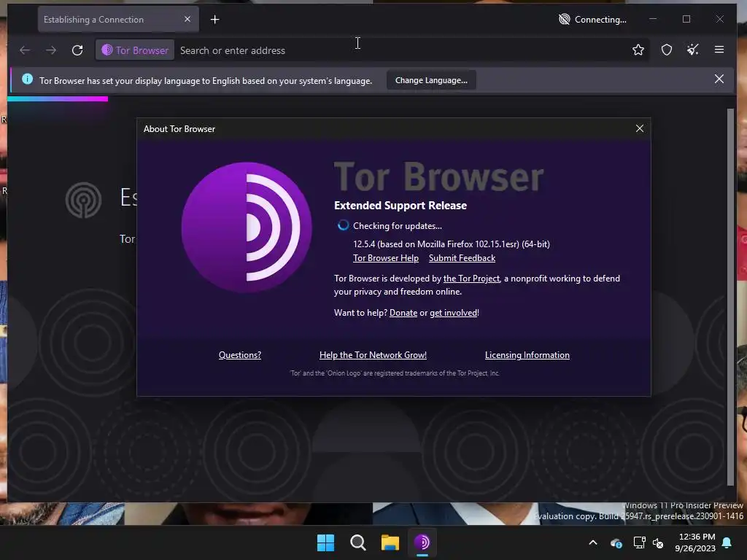Click the Extended Support Release heading
747x560 pixels.
click(x=400, y=205)
